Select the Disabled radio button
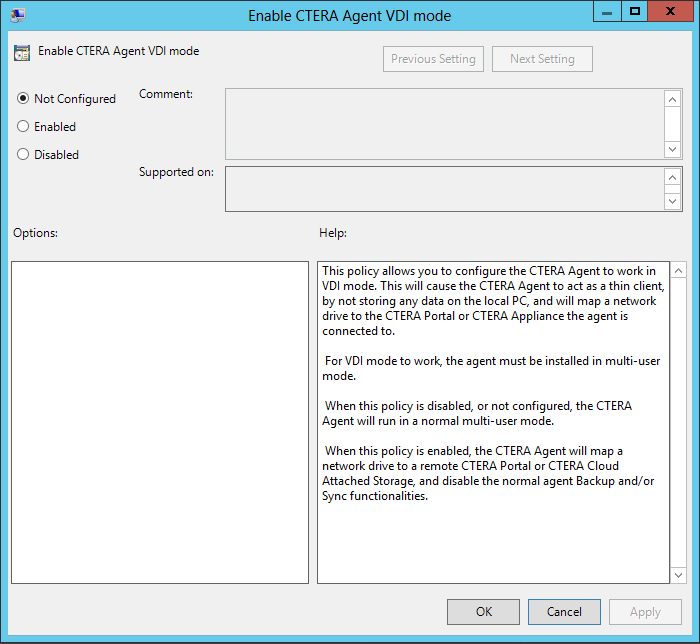The image size is (700, 644). (23, 155)
